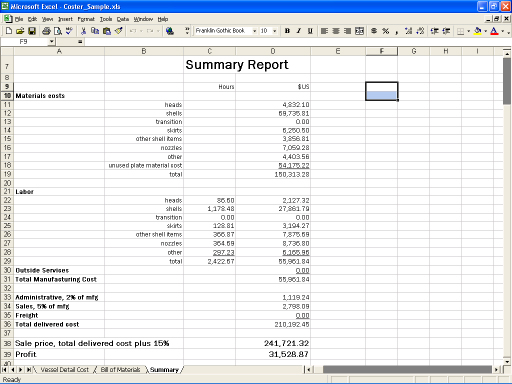Increase decimal places

coord(409,31)
